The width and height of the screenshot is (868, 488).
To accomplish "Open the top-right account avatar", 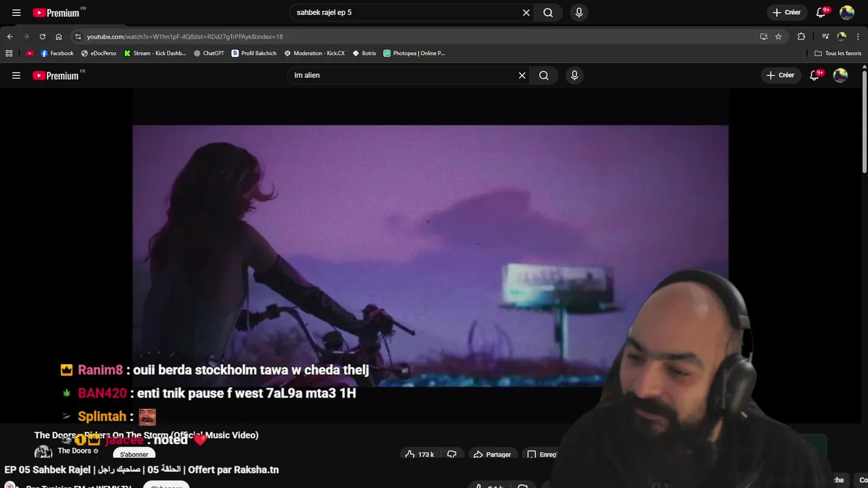I will point(847,12).
